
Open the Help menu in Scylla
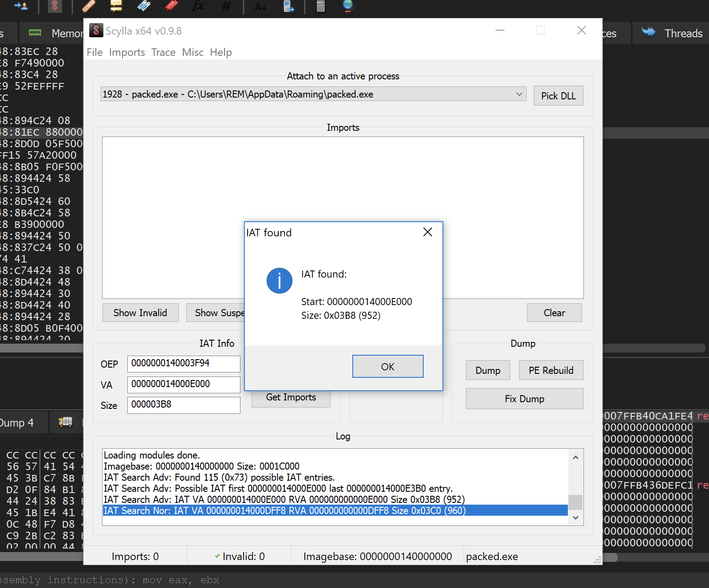(221, 52)
